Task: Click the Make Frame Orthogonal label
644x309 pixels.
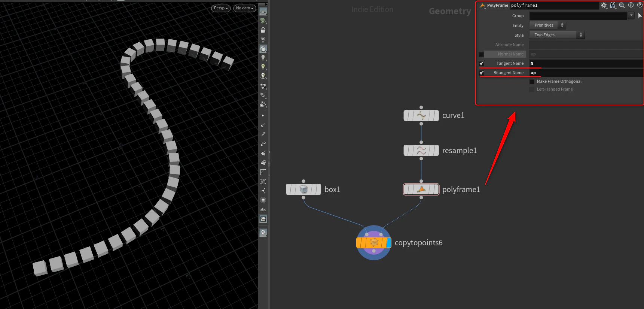Action: click(559, 82)
